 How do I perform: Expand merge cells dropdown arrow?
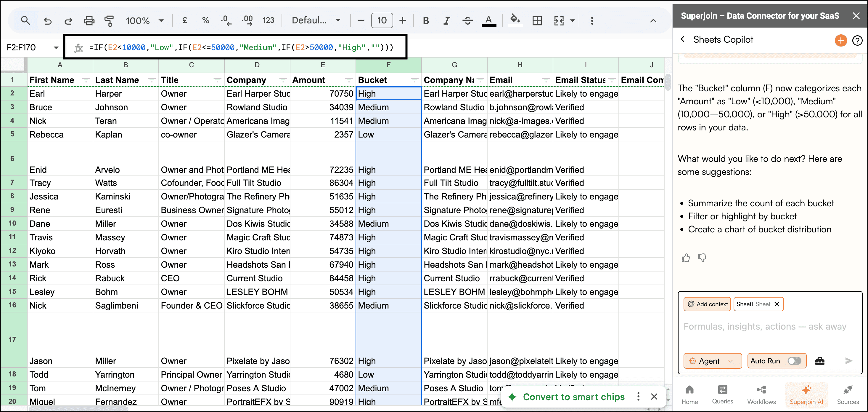point(572,21)
